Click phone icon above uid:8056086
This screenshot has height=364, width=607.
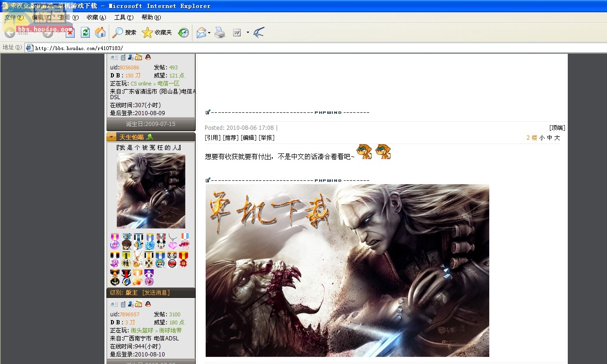pos(123,57)
